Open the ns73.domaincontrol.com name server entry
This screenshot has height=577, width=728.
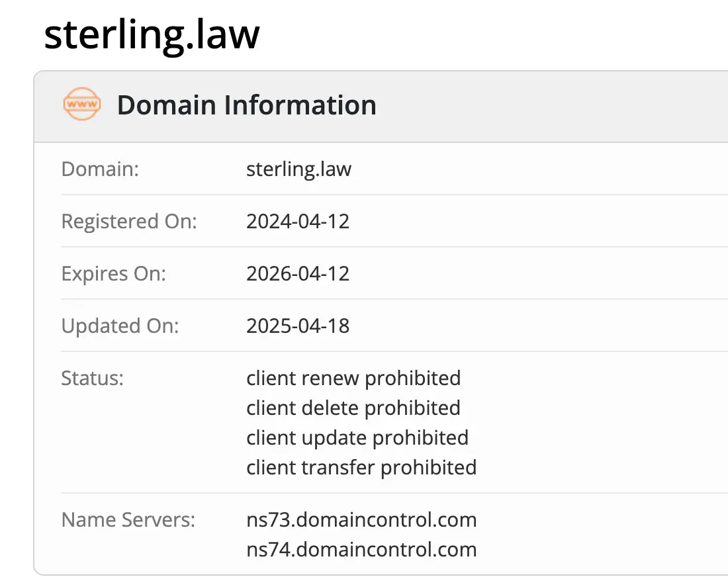[361, 519]
